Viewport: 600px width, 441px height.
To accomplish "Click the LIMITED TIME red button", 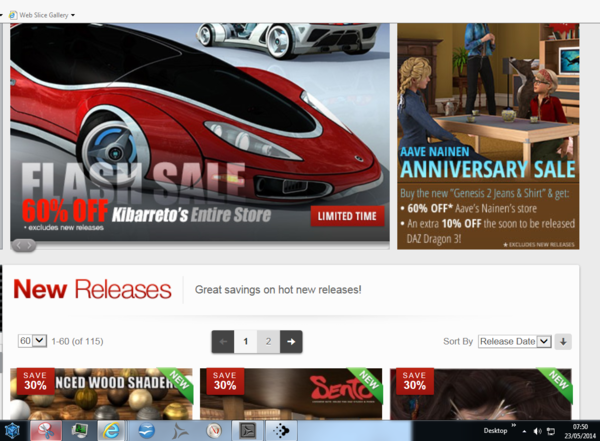I will [x=347, y=216].
